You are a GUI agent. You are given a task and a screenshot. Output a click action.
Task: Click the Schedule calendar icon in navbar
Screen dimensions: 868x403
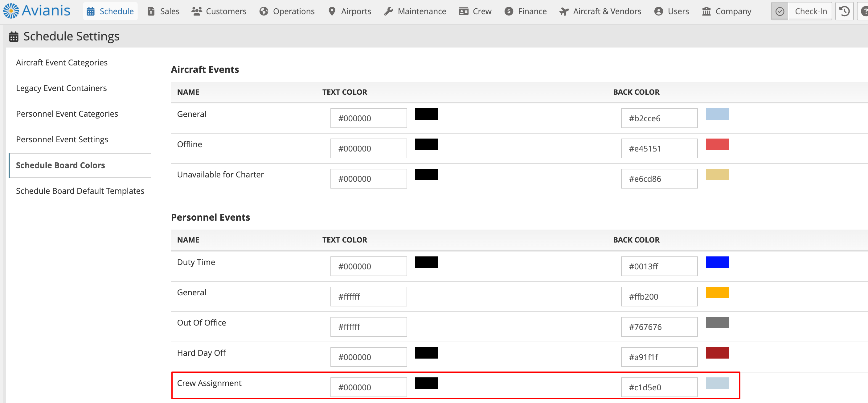coord(91,11)
